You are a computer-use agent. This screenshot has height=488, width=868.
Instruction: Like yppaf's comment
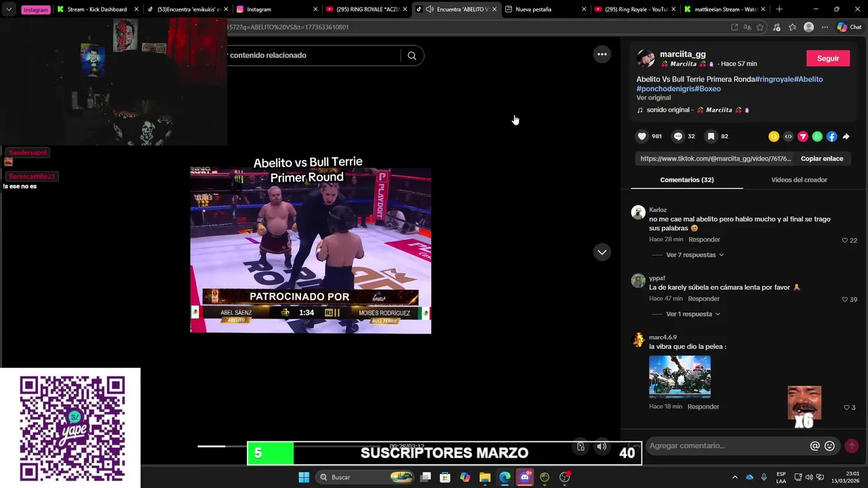[845, 299]
